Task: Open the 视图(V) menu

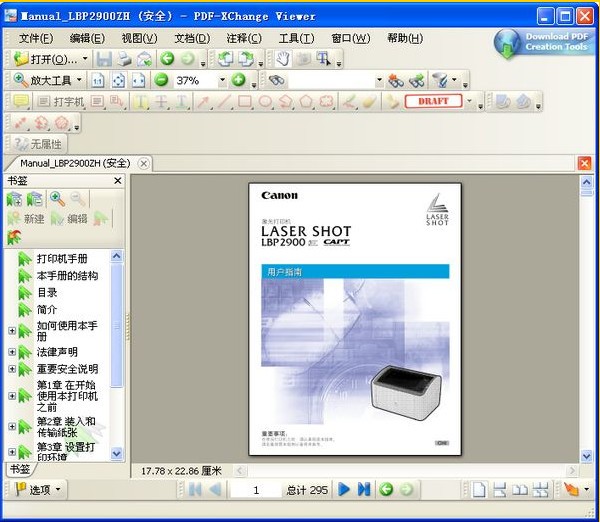Action: coord(139,38)
